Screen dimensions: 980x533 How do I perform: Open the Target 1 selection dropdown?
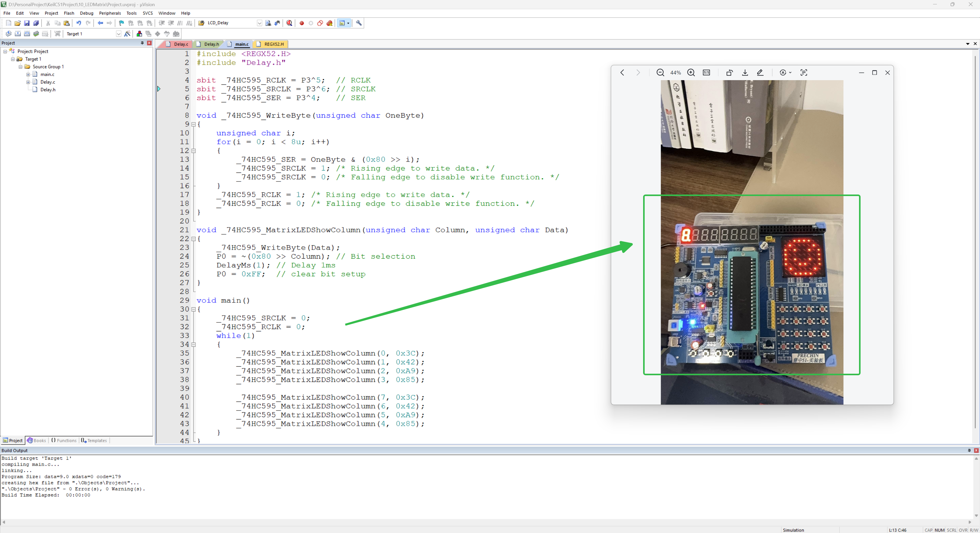pyautogui.click(x=118, y=34)
